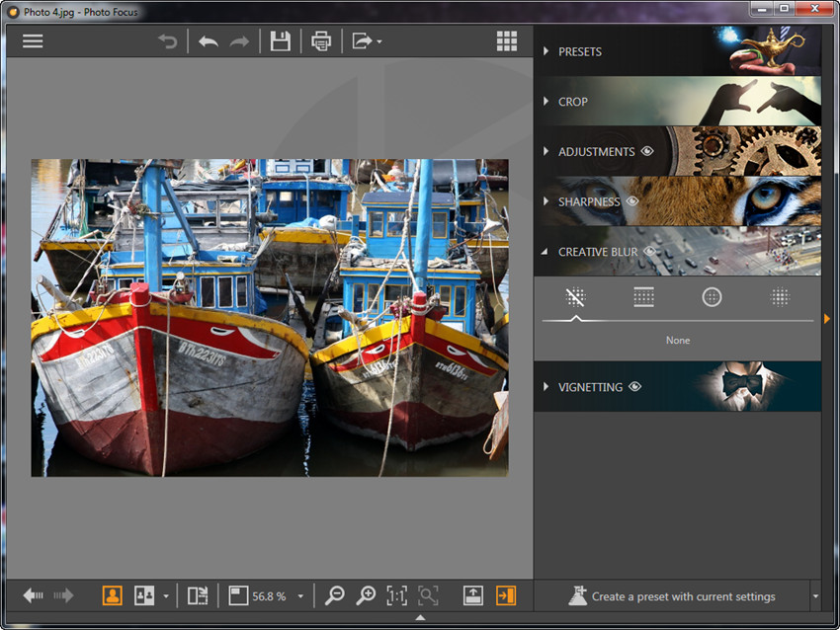Select before/after comparison view
The image size is (840, 630).
[144, 595]
